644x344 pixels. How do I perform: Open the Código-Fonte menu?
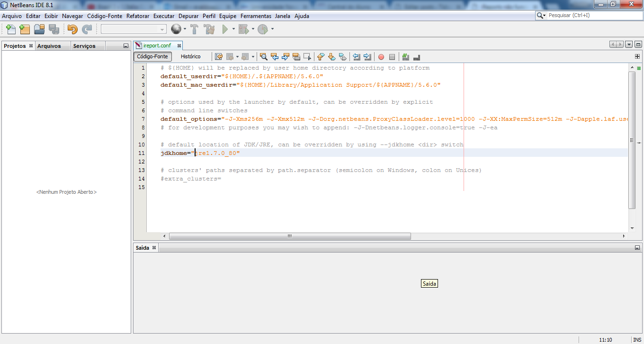(x=105, y=16)
